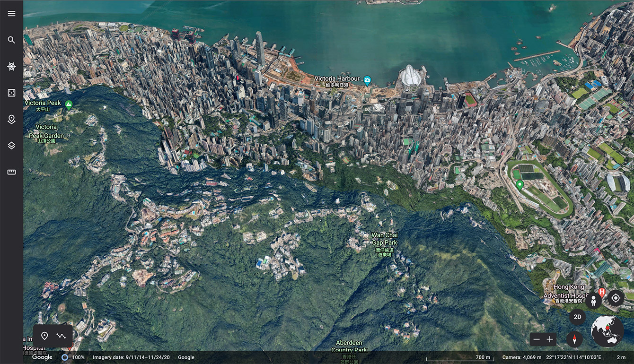This screenshot has width=634, height=364.
Task: Open the hamburger main menu
Action: coord(11,14)
